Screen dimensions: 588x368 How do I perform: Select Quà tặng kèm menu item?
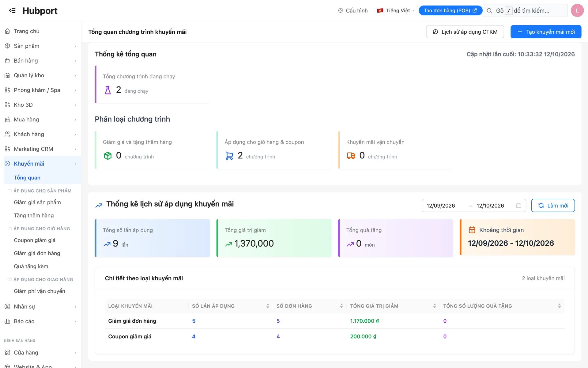[31, 266]
